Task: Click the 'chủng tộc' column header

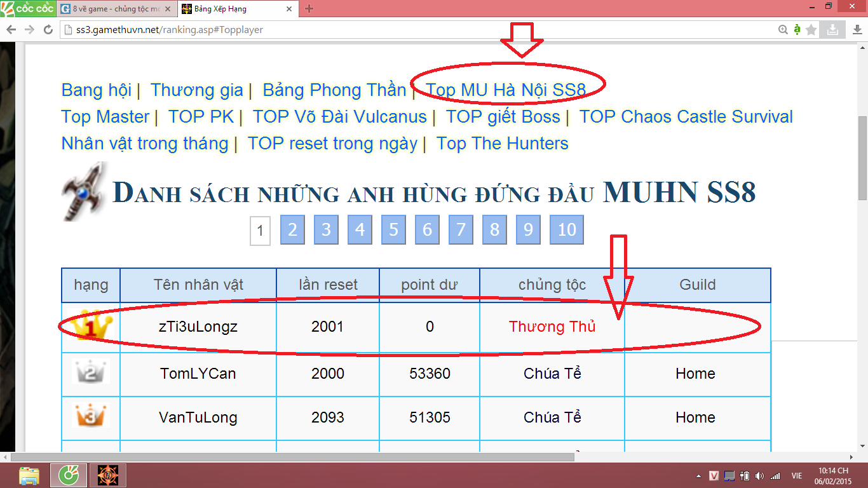Action: click(552, 285)
